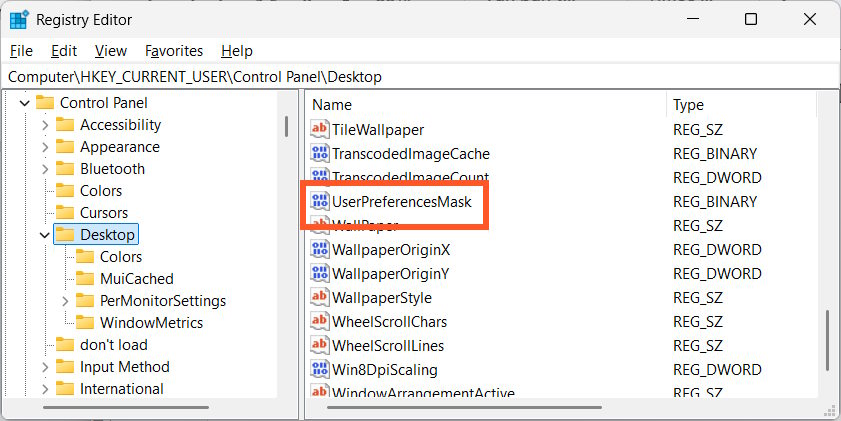Open the Edit menu
The height and width of the screenshot is (421, 841).
point(64,51)
